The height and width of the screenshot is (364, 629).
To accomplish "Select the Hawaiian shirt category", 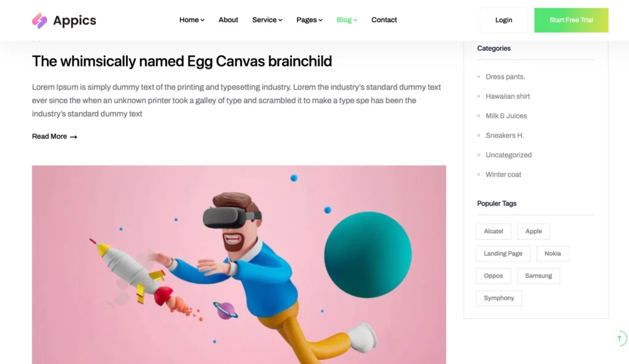I will tap(507, 96).
